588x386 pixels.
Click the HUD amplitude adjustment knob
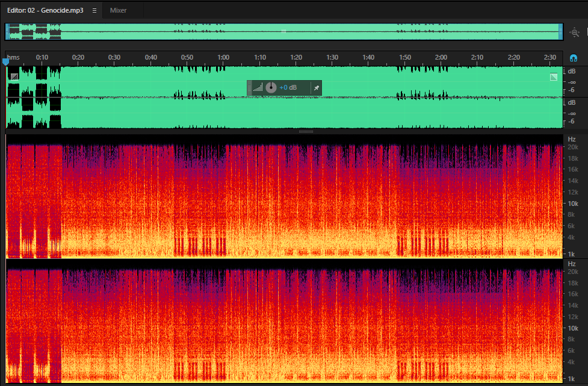[271, 88]
